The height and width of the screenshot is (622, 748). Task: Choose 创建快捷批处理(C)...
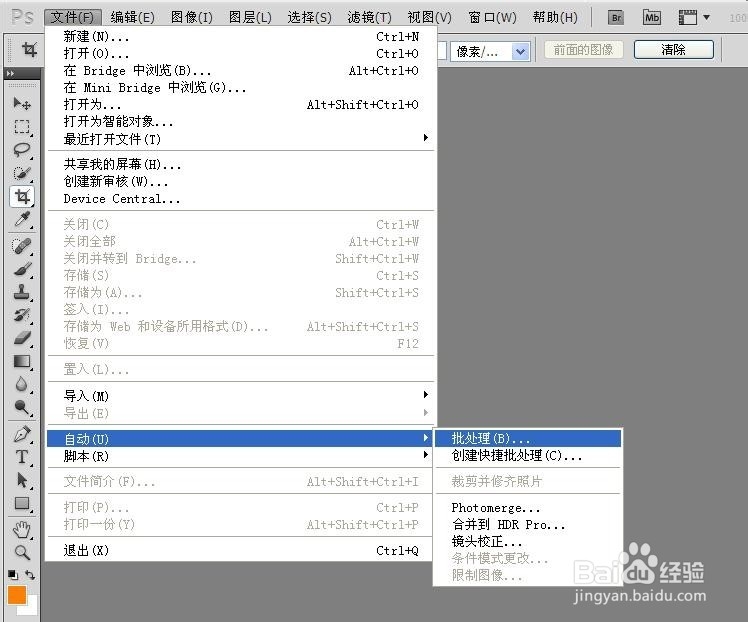click(x=528, y=456)
